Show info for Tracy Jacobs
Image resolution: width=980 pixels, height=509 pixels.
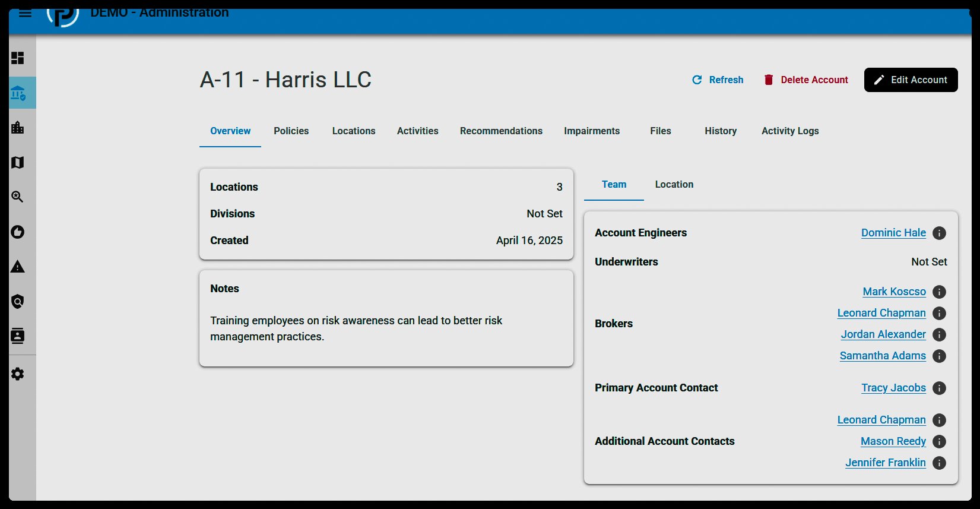point(939,388)
